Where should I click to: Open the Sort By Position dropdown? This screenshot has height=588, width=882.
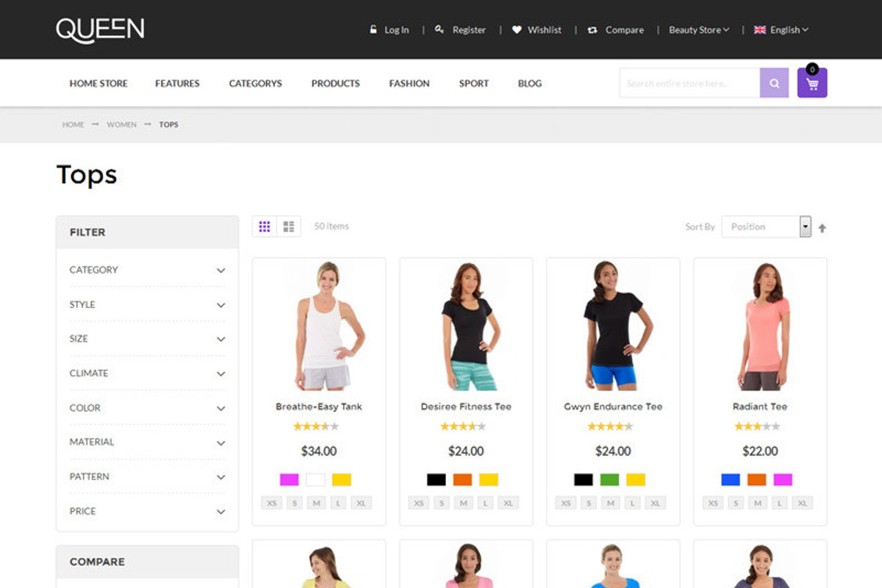[766, 227]
